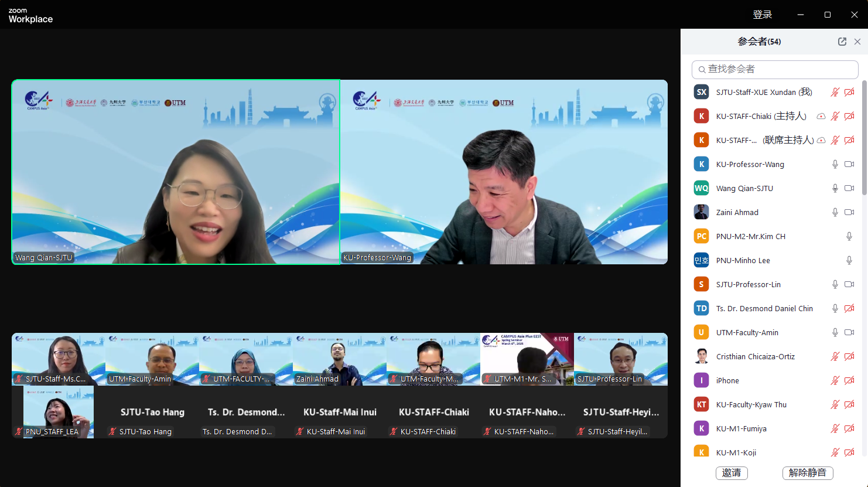This screenshot has width=868, height=487.
Task: Click the SX avatar in participant list
Action: [x=701, y=93]
